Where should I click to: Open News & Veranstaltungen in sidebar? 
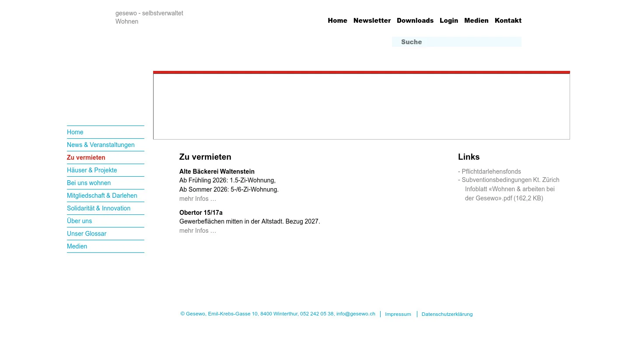coord(101,145)
